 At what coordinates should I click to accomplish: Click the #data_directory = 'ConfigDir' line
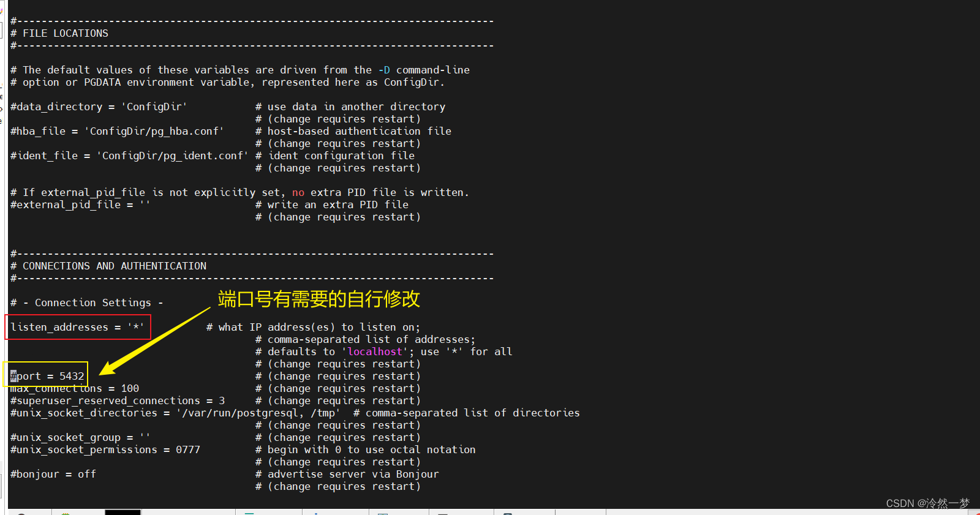[x=99, y=107]
